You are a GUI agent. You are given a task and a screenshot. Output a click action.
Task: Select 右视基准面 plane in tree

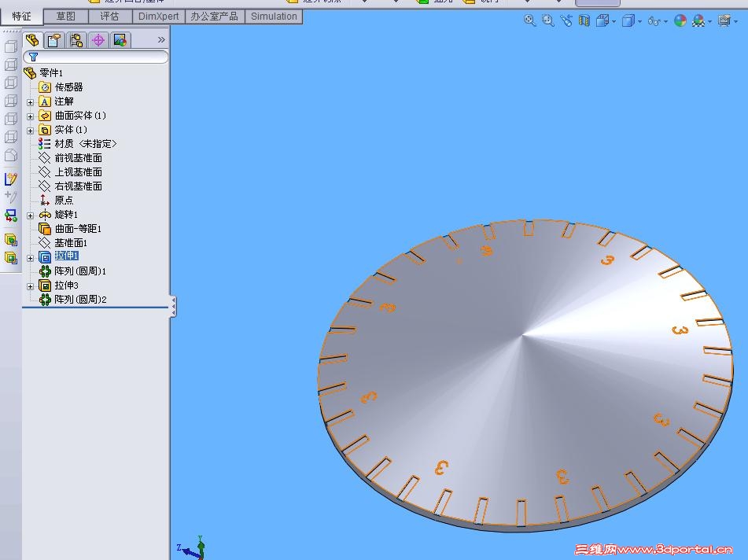(78, 186)
